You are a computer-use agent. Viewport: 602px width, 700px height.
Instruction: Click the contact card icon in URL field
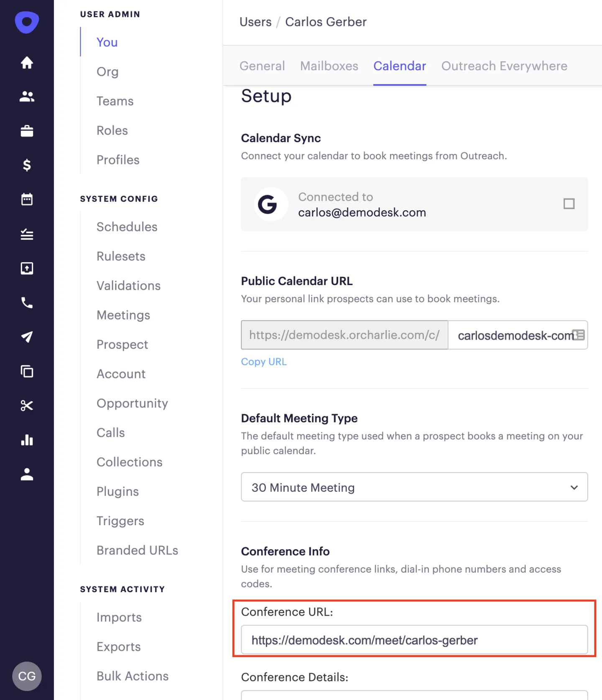click(x=579, y=335)
